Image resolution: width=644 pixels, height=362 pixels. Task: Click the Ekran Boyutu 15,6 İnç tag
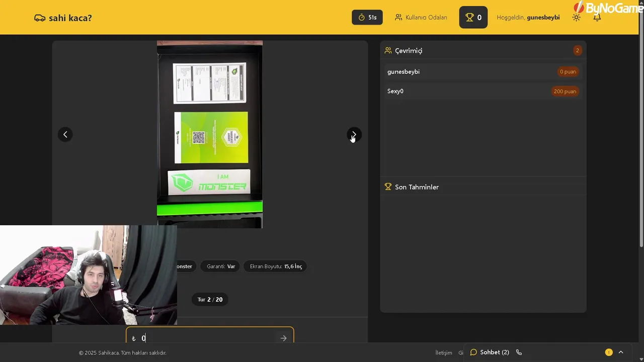(276, 266)
